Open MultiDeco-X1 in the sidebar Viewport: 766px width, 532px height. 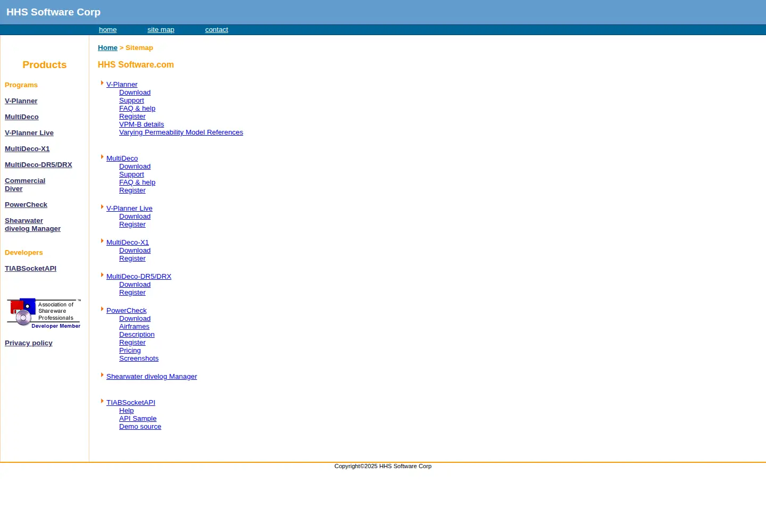click(27, 149)
